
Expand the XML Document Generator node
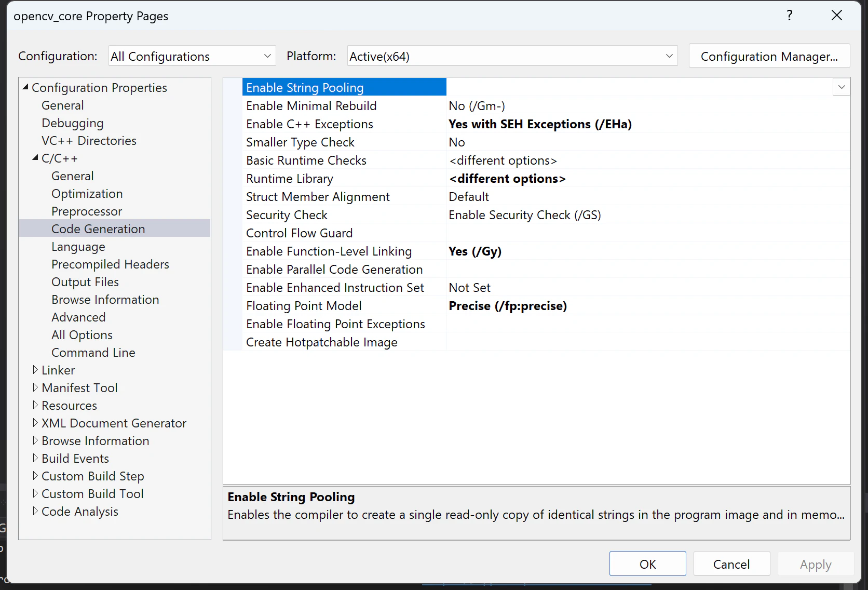(35, 423)
